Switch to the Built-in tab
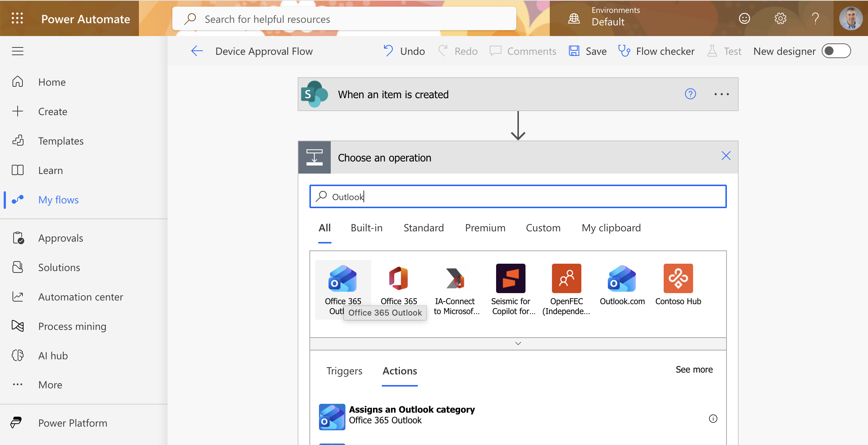Image resolution: width=868 pixels, height=445 pixels. 366,228
